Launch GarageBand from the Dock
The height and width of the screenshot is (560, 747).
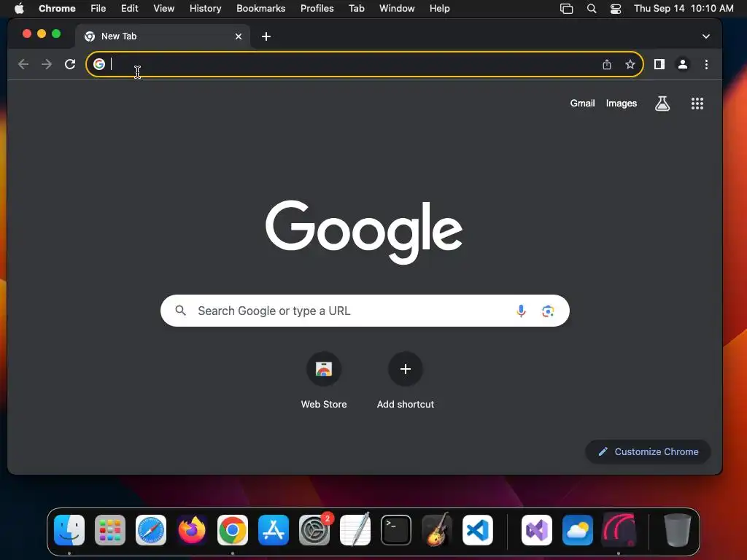(x=437, y=529)
